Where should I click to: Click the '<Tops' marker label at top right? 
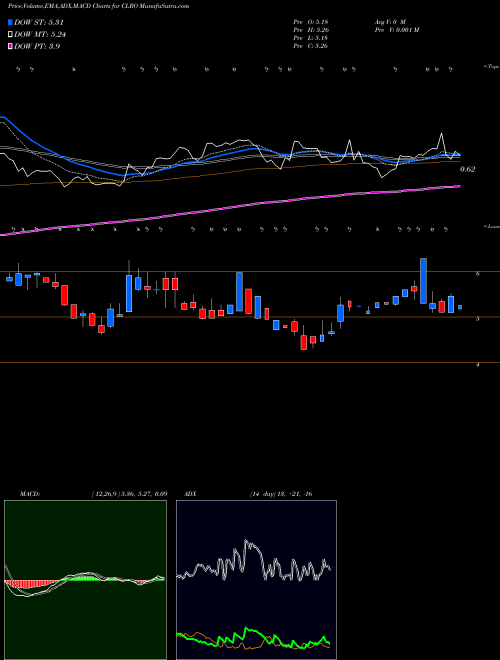(492, 67)
